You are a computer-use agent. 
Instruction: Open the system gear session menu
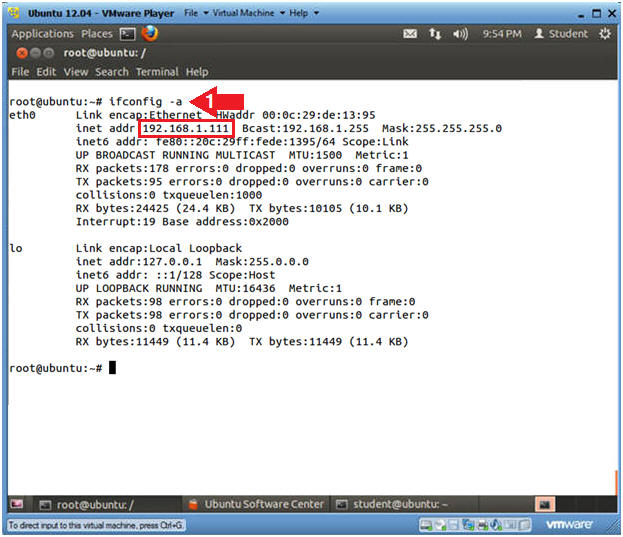pos(605,34)
